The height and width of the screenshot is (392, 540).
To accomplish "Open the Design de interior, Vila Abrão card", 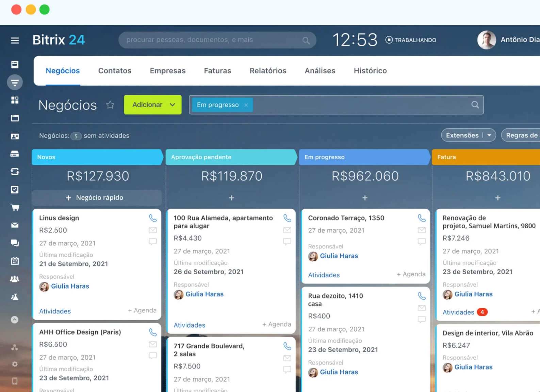I will click(x=488, y=333).
